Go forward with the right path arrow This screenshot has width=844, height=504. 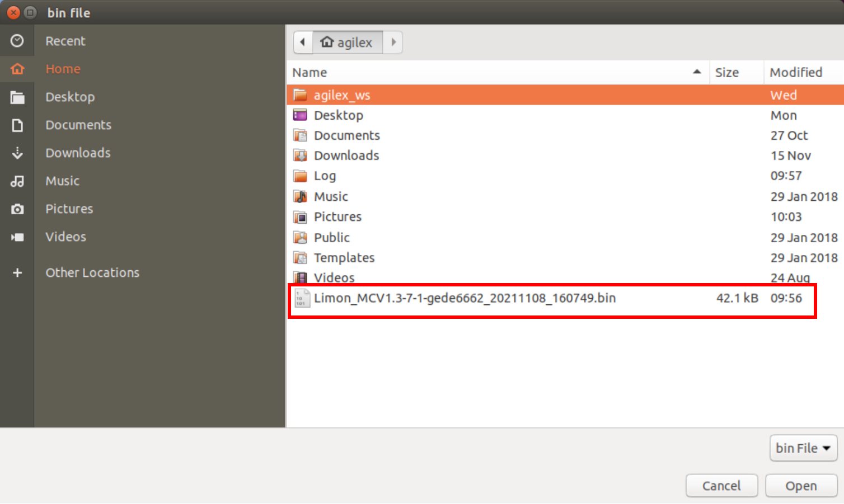coord(393,42)
